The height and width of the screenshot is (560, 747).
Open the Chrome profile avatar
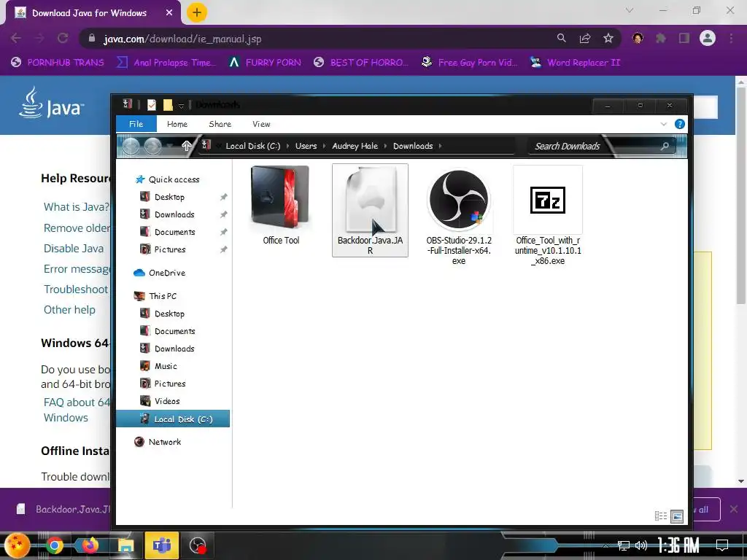click(x=708, y=38)
